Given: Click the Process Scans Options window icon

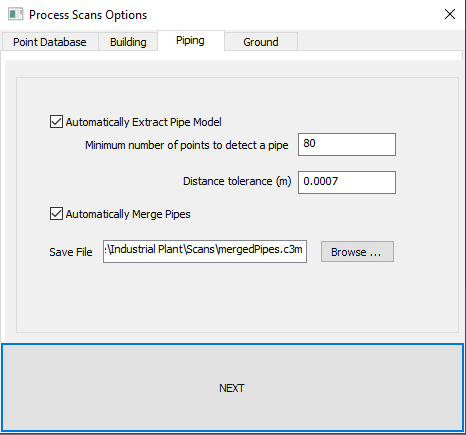Looking at the screenshot, I should pos(15,15).
